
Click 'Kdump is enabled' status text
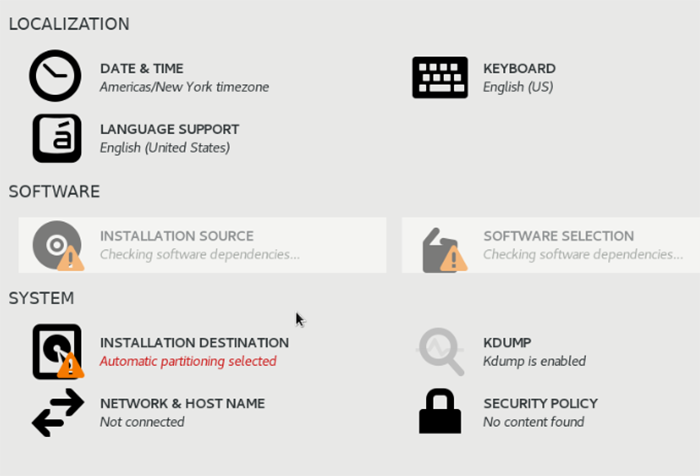[x=534, y=361]
